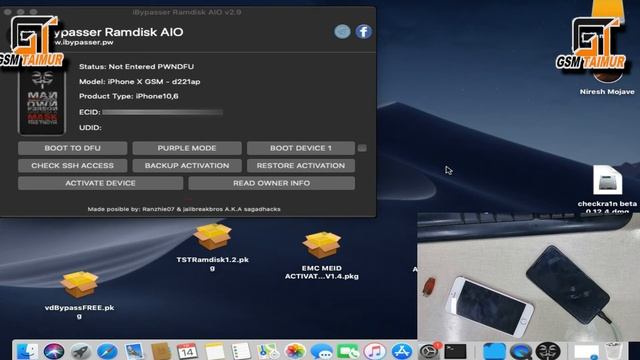Click the 'Product Type: iPhone10,6' line
640x360 pixels.
pyautogui.click(x=129, y=96)
